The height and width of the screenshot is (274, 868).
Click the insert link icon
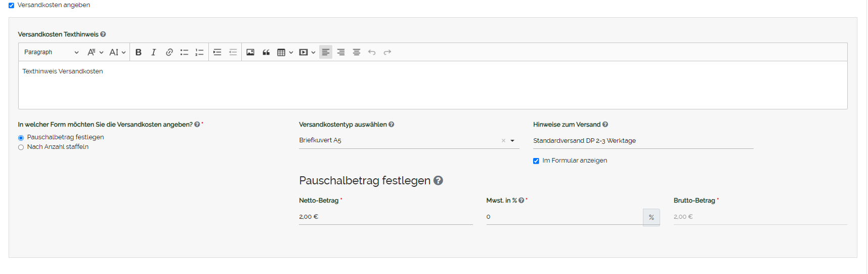[x=169, y=52]
